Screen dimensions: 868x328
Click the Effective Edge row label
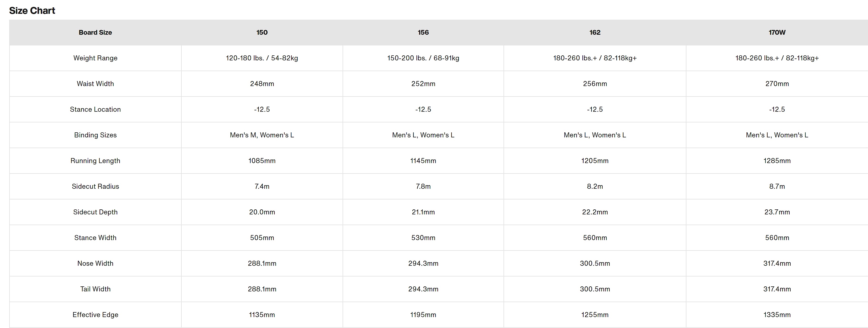pos(95,314)
